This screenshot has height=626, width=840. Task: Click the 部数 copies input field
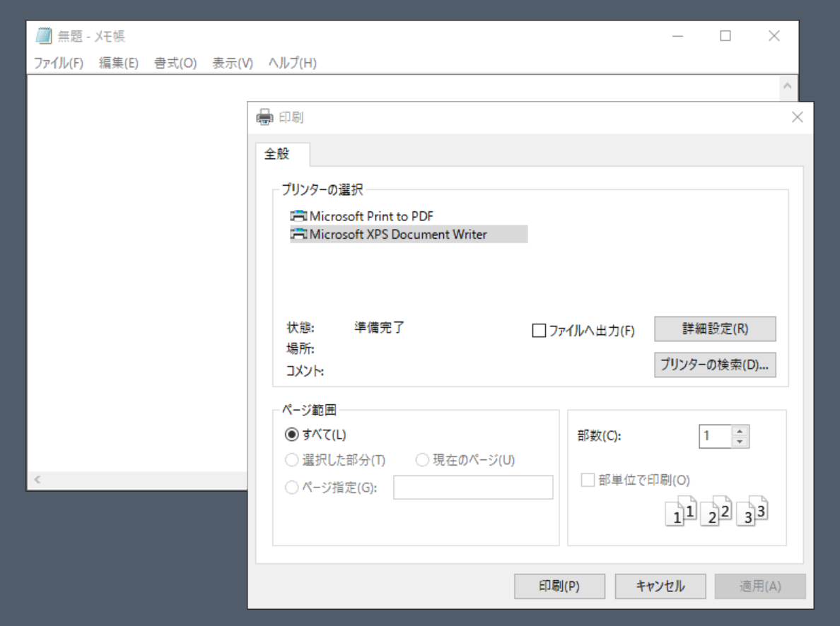[x=715, y=437]
